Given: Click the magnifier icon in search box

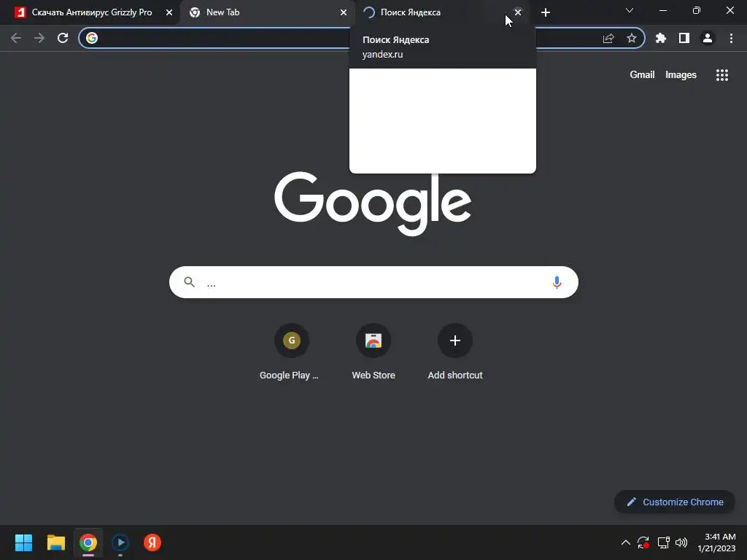Looking at the screenshot, I should [189, 282].
